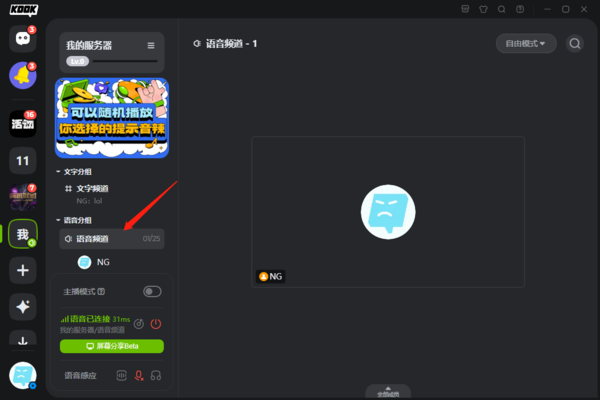
Task: Toggle the 主播模式 switch
Action: (x=152, y=292)
